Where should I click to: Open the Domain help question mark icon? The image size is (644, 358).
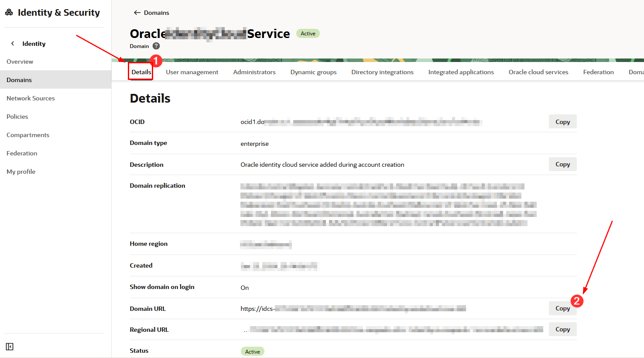pyautogui.click(x=156, y=46)
